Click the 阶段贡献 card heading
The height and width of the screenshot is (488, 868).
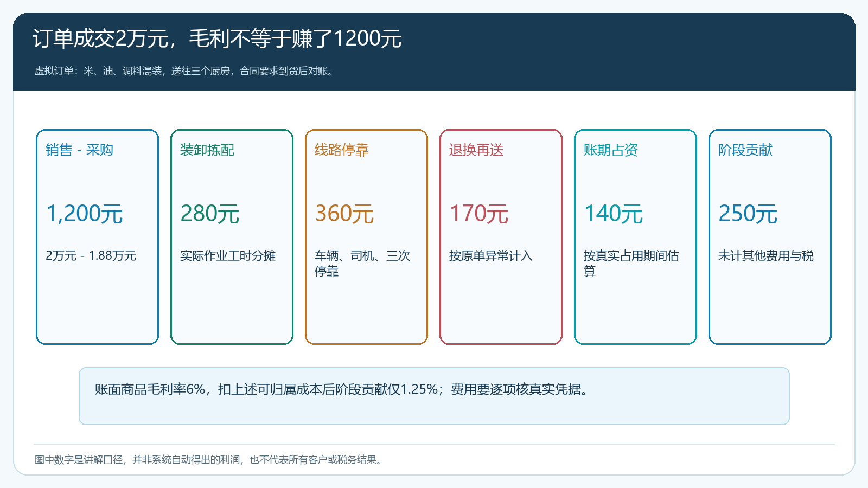pos(745,150)
